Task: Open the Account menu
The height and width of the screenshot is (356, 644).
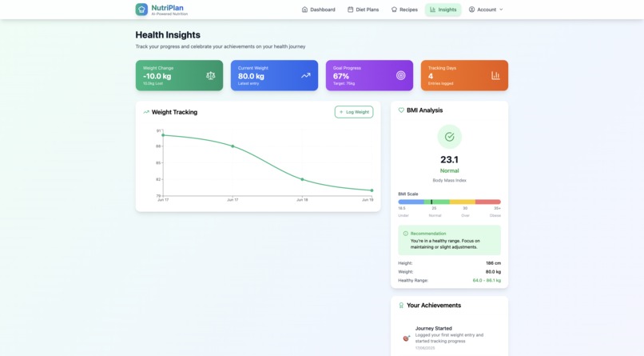Action: click(486, 10)
